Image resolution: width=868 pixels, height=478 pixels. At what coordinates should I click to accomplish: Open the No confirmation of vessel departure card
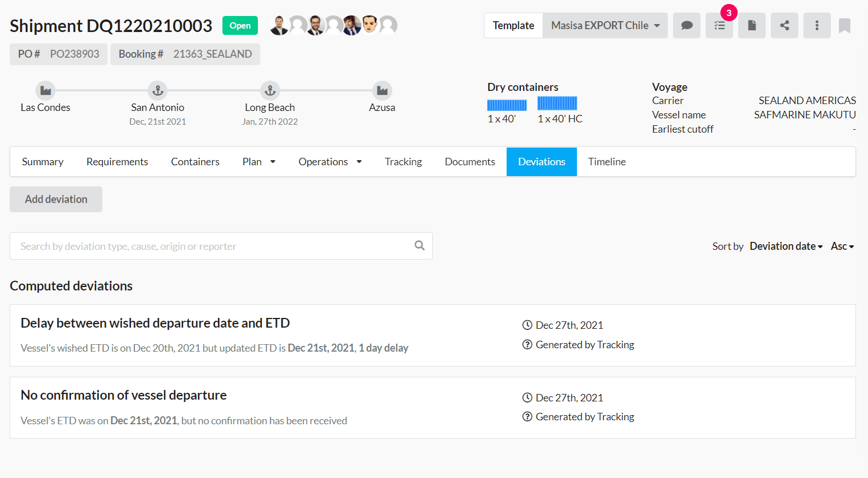tap(433, 408)
